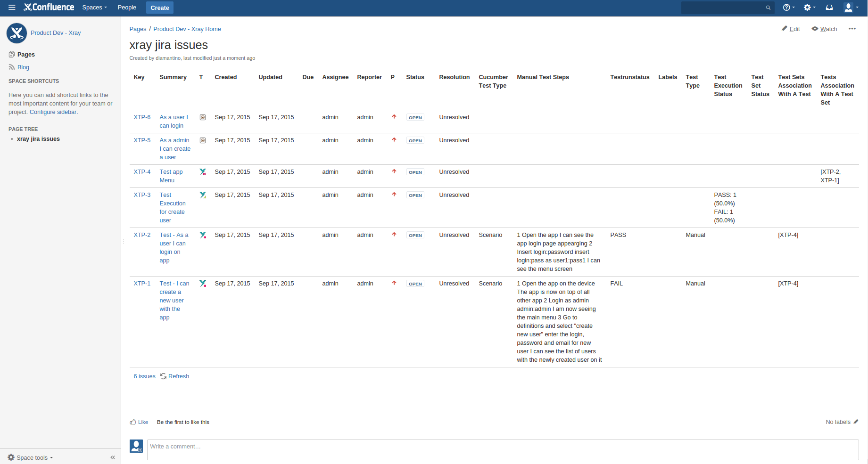Open the People menu item

coord(127,8)
